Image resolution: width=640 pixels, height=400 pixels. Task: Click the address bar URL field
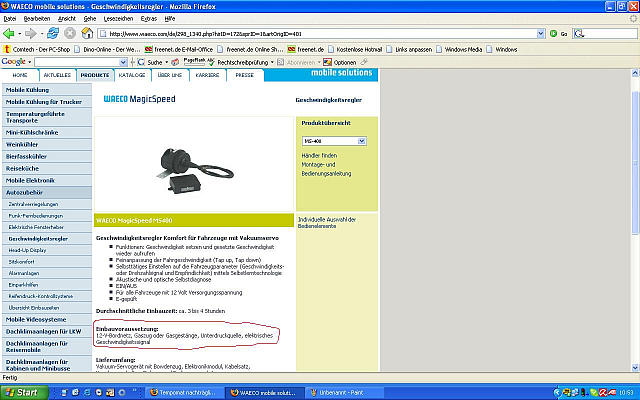coord(300,33)
